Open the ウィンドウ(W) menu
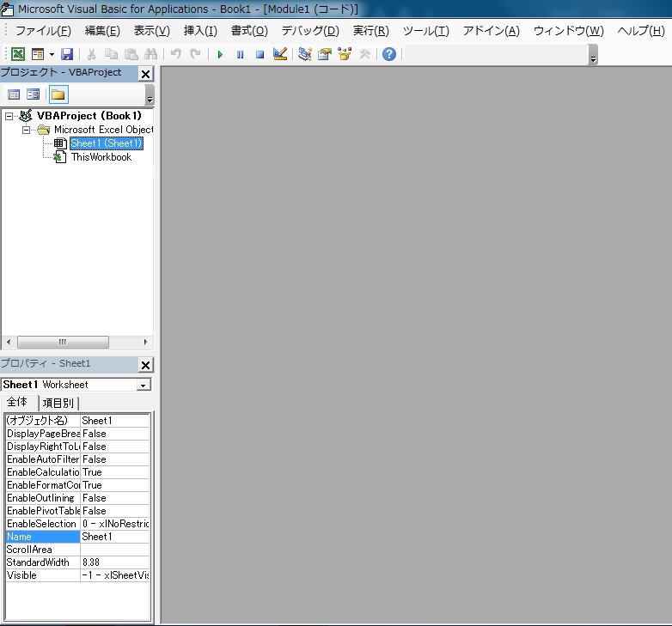This screenshot has height=626, width=672. tap(568, 31)
